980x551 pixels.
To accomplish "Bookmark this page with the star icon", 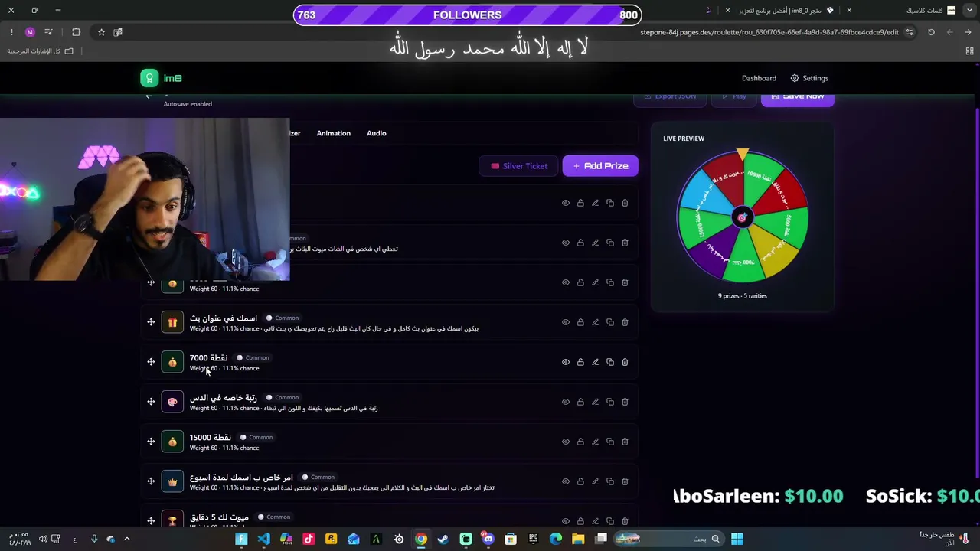I will point(101,32).
